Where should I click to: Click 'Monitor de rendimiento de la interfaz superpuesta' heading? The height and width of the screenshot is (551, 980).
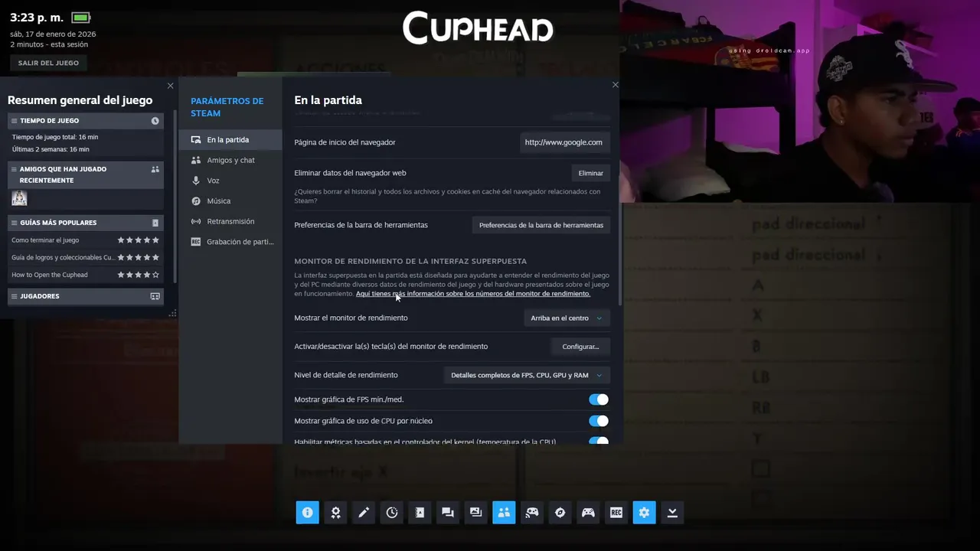(410, 262)
